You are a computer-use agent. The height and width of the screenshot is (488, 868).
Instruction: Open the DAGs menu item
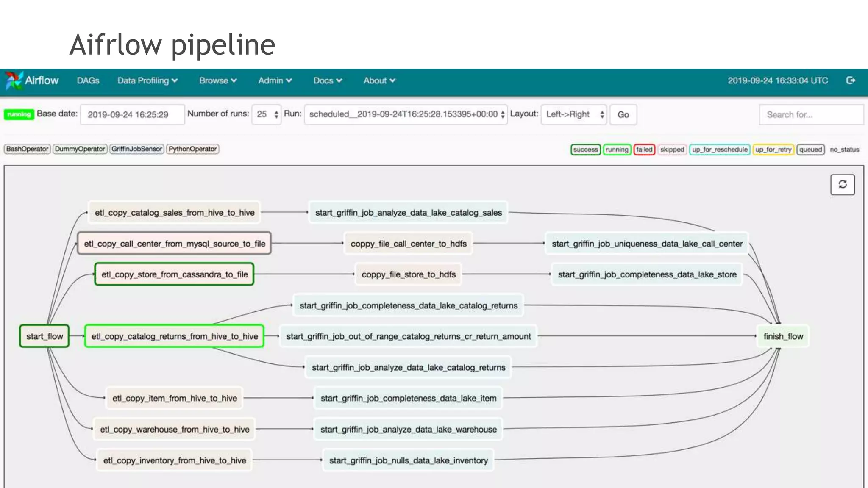pyautogui.click(x=88, y=80)
